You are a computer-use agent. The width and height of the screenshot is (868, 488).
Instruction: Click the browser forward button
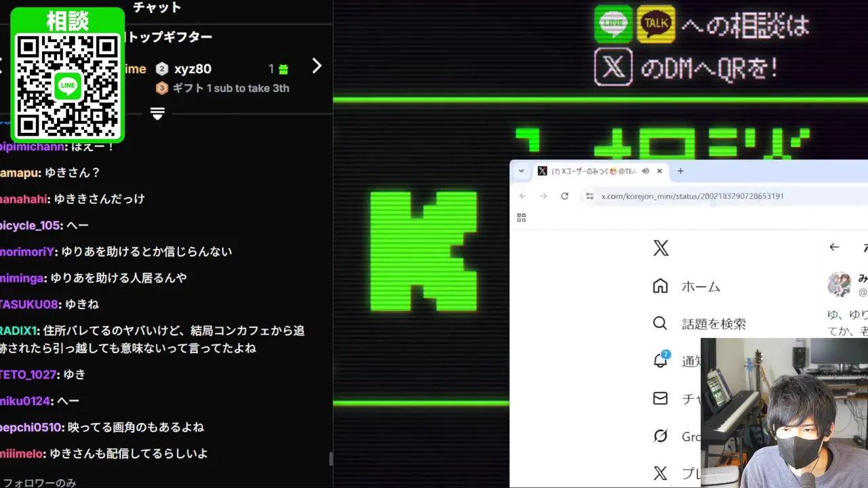(543, 196)
